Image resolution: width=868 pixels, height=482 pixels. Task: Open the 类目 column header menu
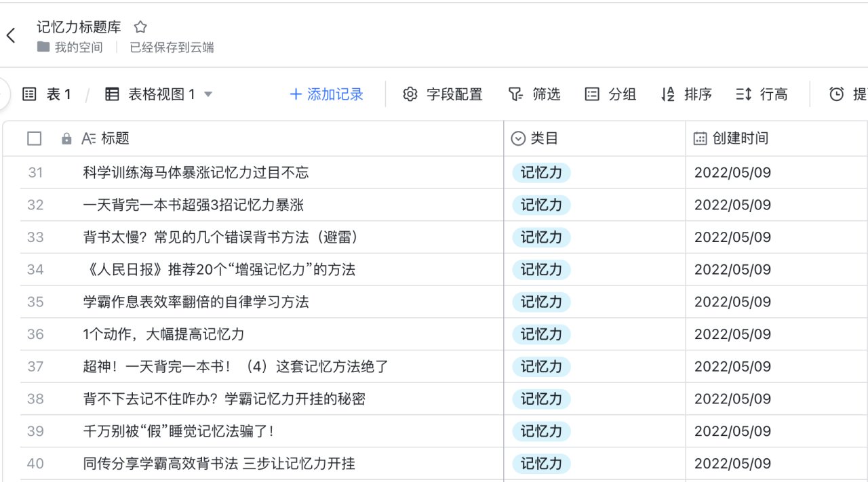click(543, 138)
